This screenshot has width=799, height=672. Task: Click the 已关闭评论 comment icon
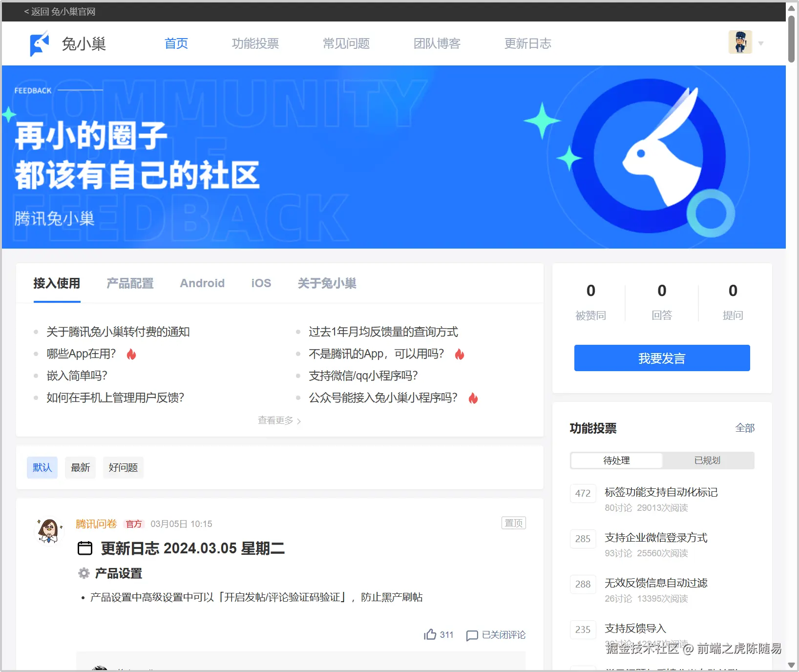pos(472,635)
